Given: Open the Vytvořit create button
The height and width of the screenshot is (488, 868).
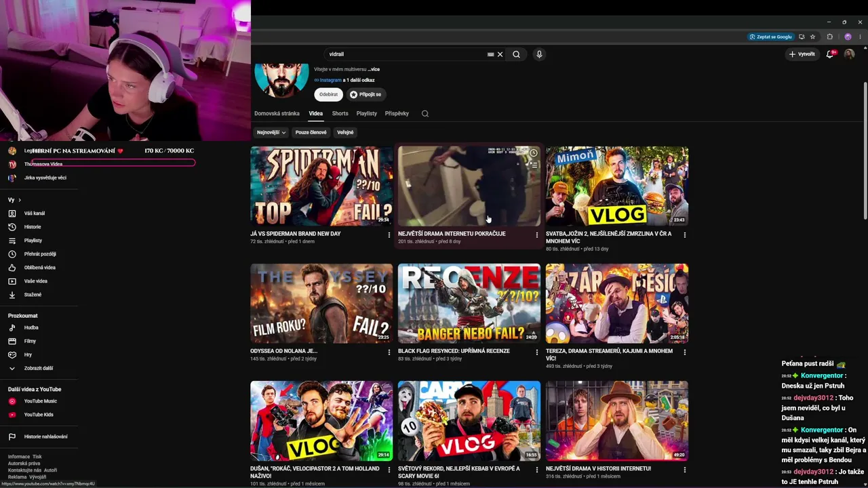Looking at the screenshot, I should click(x=802, y=54).
